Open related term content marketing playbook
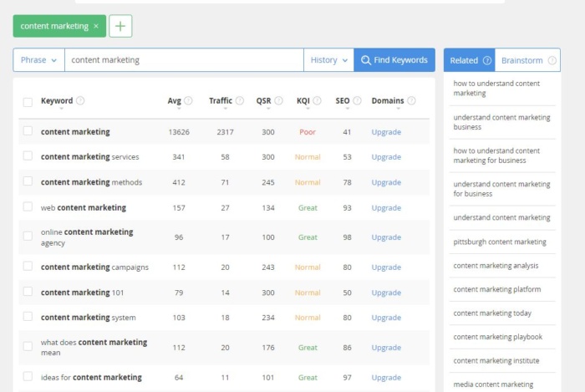This screenshot has height=392, width=585. click(498, 337)
